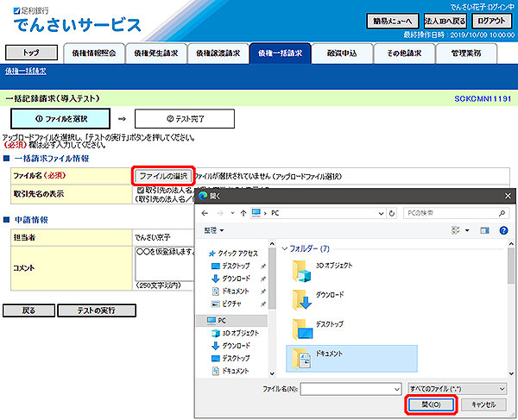The width and height of the screenshot is (518, 420).
Task: Collapse the フォルダー (7) group
Action: (x=287, y=248)
